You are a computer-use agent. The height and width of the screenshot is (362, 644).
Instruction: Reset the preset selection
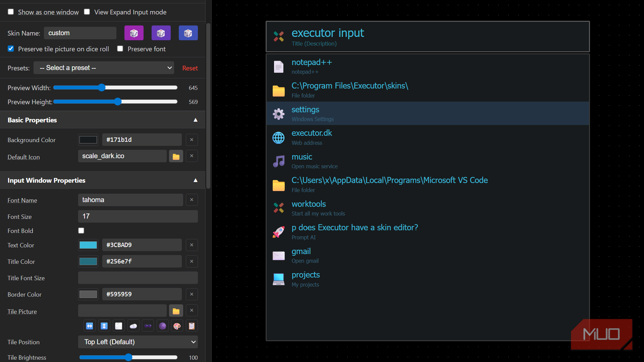pos(190,68)
